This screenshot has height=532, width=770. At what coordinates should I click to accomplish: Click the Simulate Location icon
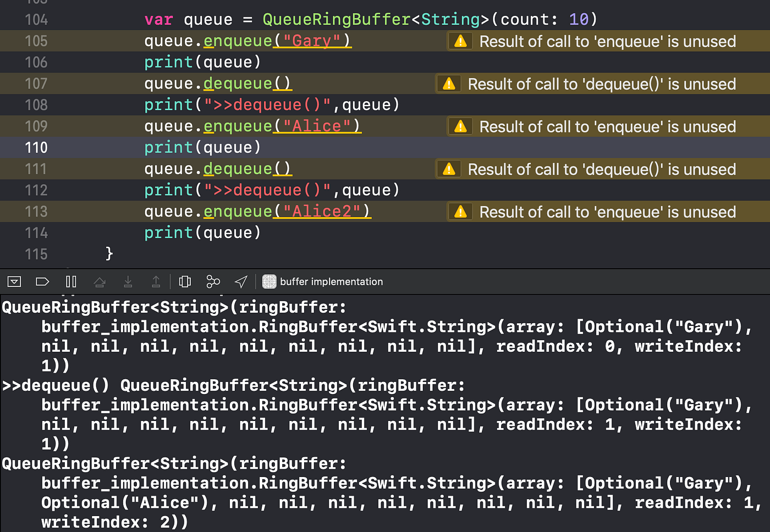tap(241, 281)
